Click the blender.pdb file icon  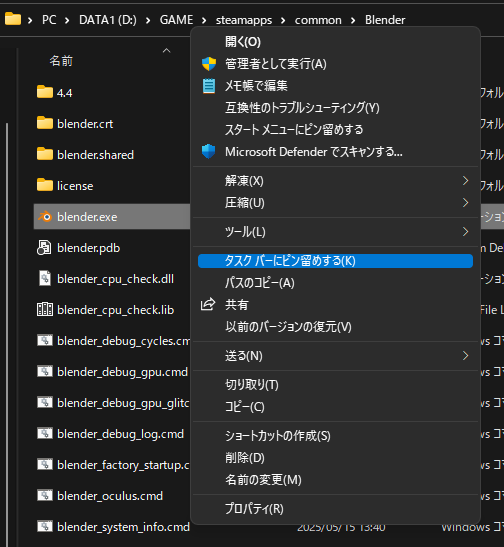pos(44,248)
